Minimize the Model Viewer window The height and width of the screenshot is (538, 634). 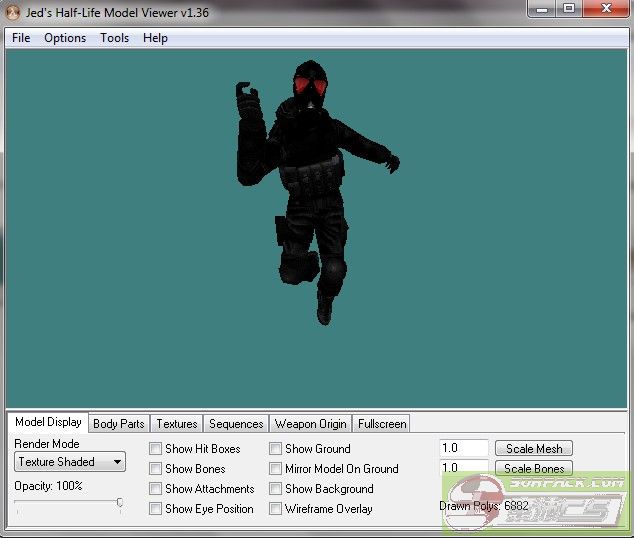[x=542, y=8]
